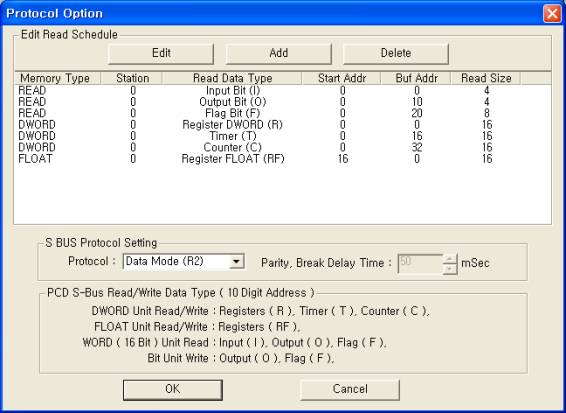566x413 pixels.
Task: Select the Register DWORD (R) row
Action: tap(282, 125)
